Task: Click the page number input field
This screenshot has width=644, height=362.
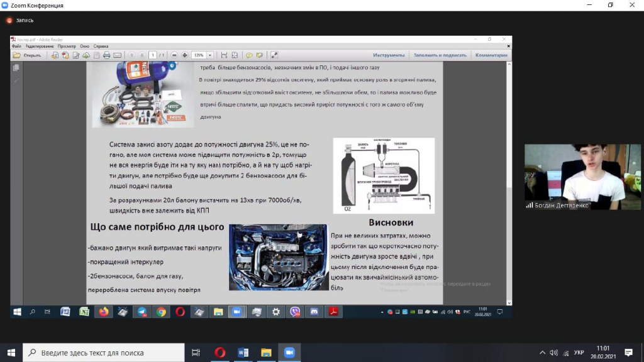Action: 153,55
